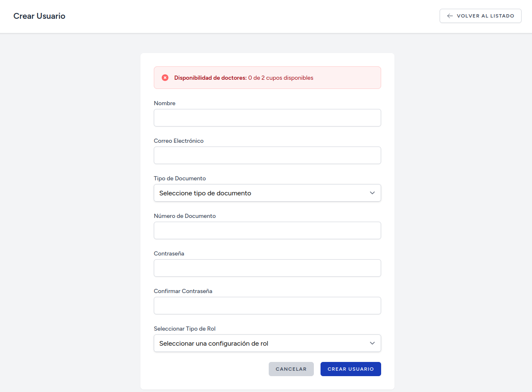The width and height of the screenshot is (532, 392).
Task: Click the 'Confirmar Contraseña' field label
Action: (183, 291)
